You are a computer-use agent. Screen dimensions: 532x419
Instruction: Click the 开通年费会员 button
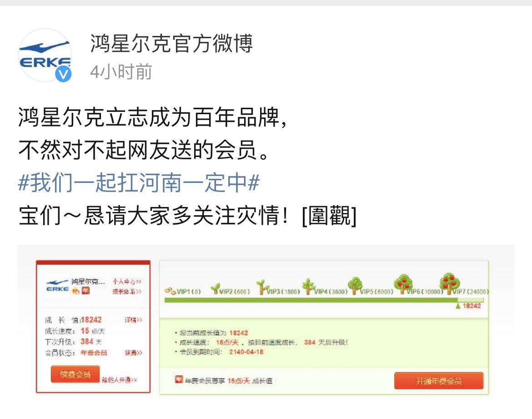[x=439, y=381]
